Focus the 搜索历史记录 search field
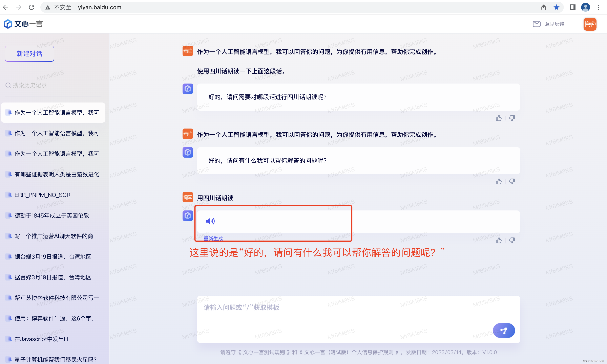 53,85
